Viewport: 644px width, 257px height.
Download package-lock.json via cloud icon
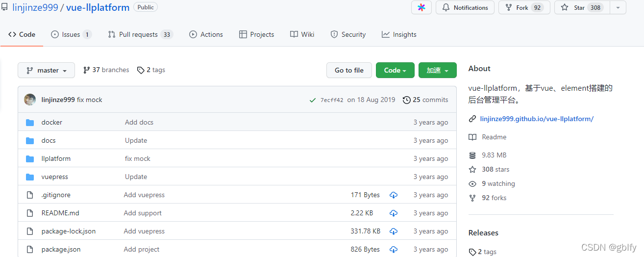pyautogui.click(x=394, y=231)
